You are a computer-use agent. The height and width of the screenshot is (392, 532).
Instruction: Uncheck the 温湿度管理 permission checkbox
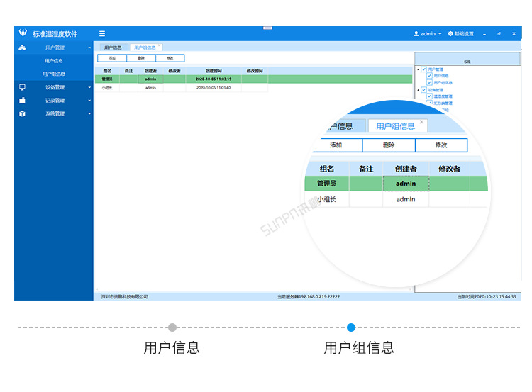coord(429,96)
